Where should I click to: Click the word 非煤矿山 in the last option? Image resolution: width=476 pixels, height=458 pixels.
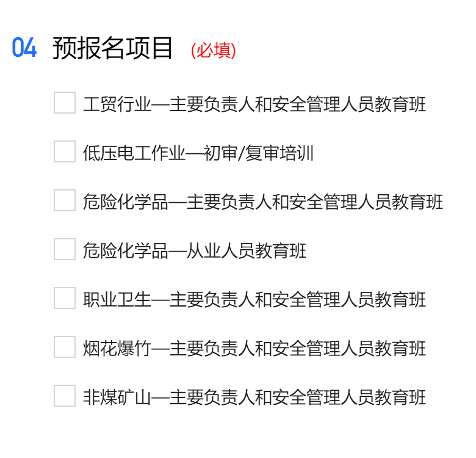click(117, 398)
